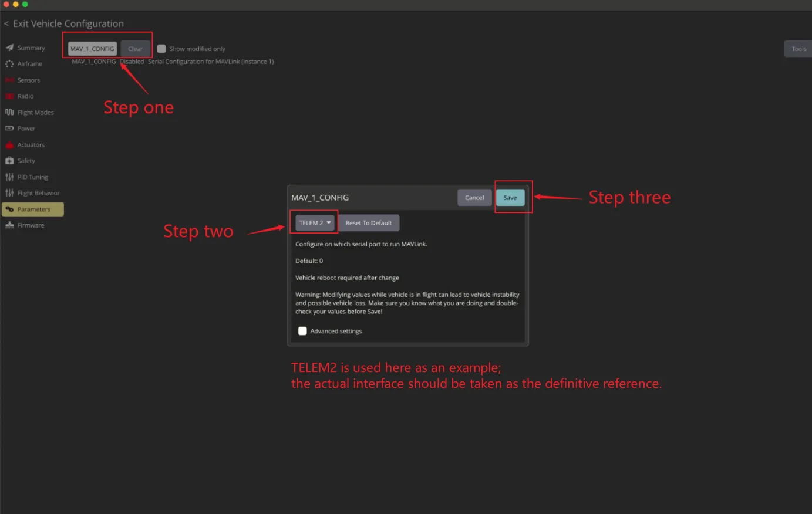Click the Radio icon in sidebar
The height and width of the screenshot is (514, 812).
(9, 96)
